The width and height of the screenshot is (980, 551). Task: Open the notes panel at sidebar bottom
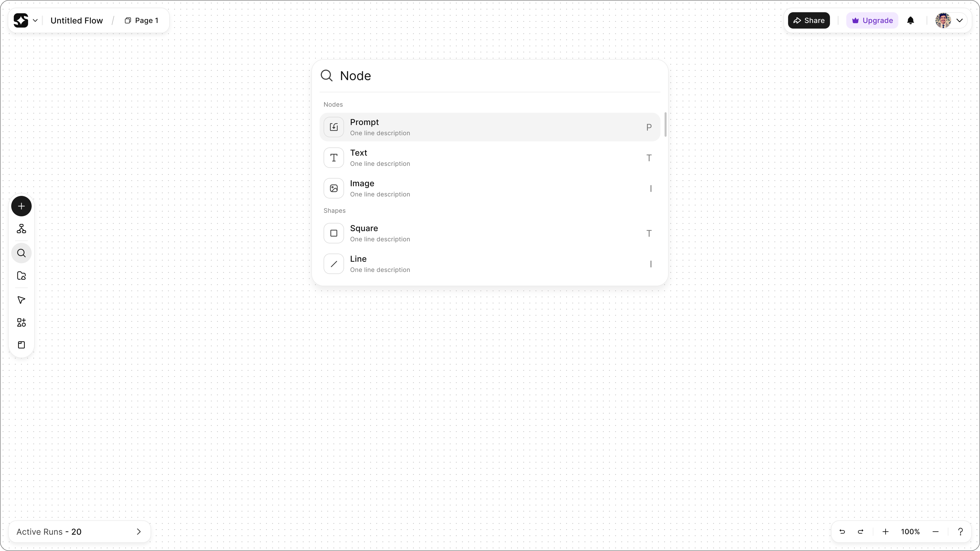(x=21, y=345)
